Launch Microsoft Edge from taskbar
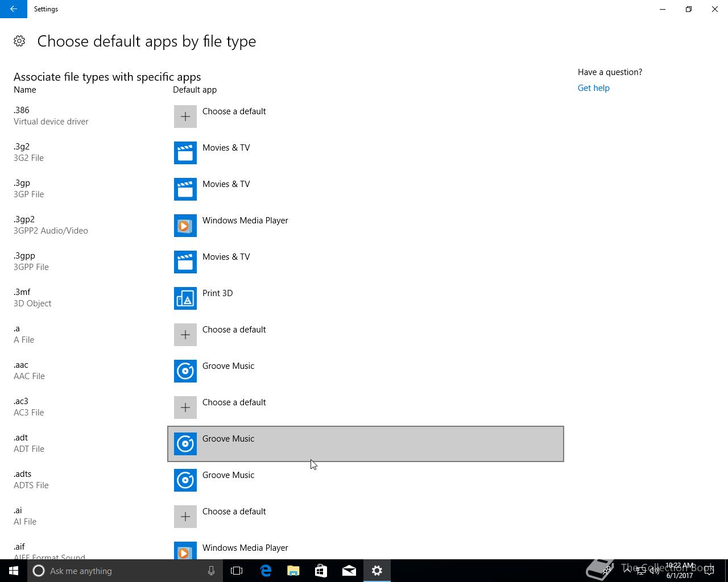This screenshot has height=582, width=728. click(x=266, y=571)
